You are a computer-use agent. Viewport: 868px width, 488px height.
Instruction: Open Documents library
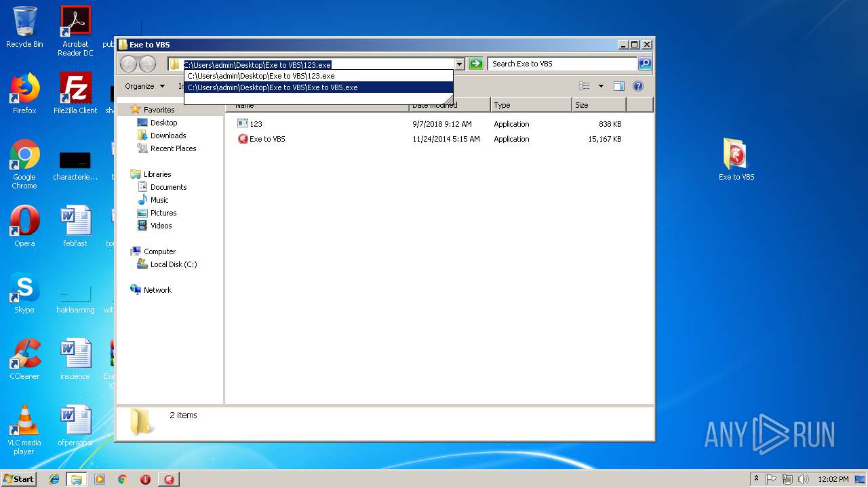(x=168, y=187)
